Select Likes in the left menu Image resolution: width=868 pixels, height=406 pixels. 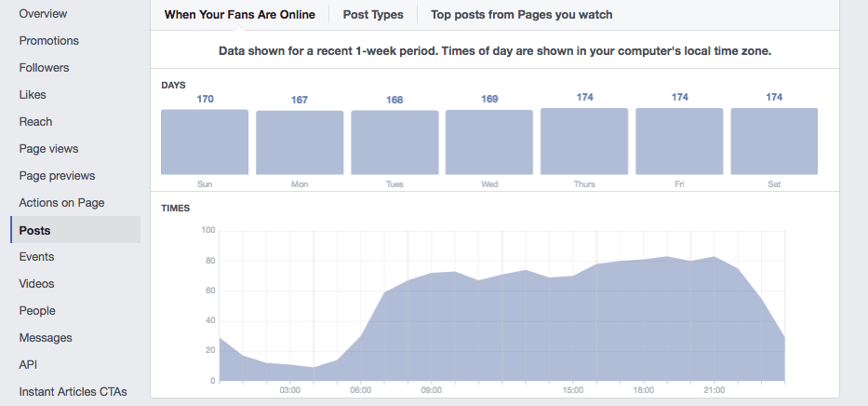click(33, 95)
